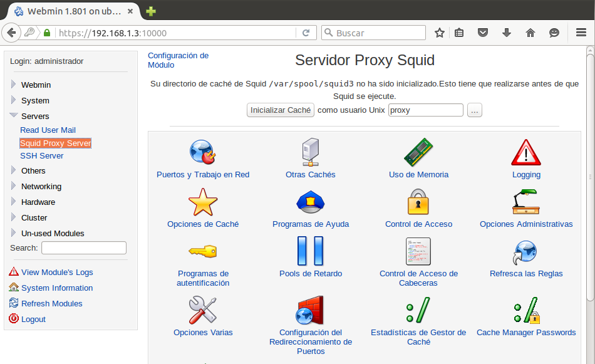
Task: Focus the Unix user field containing proxy
Action: pyautogui.click(x=426, y=110)
